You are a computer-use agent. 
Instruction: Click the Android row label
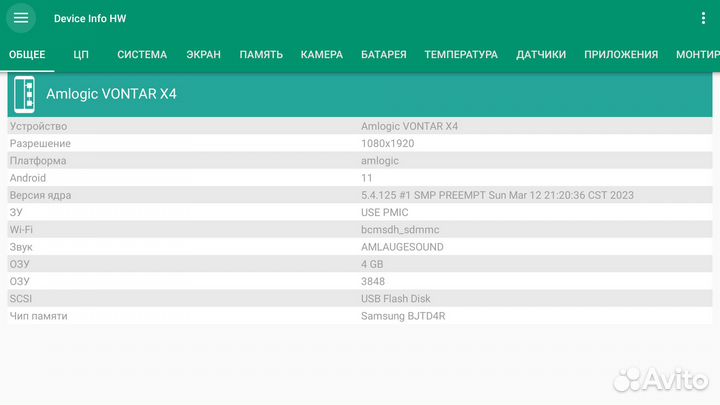[x=28, y=178]
